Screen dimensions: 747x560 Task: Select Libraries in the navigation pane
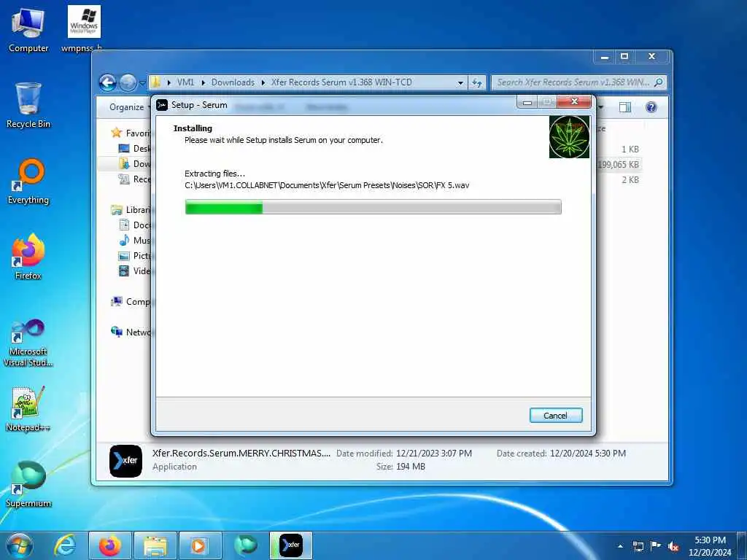(x=131, y=209)
